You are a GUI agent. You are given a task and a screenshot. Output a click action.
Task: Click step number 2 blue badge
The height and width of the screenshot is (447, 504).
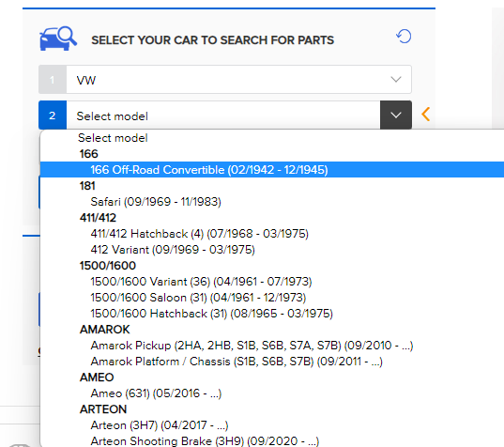(53, 116)
